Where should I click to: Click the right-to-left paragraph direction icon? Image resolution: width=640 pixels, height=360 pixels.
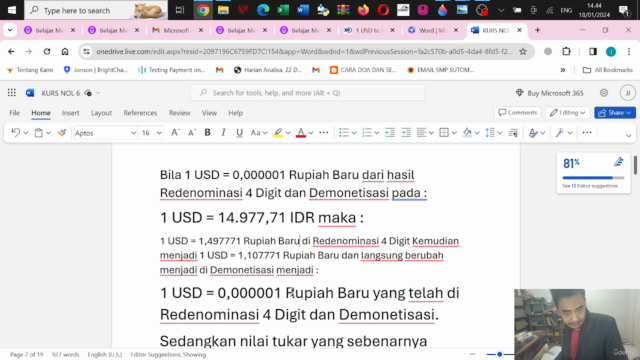(x=513, y=133)
